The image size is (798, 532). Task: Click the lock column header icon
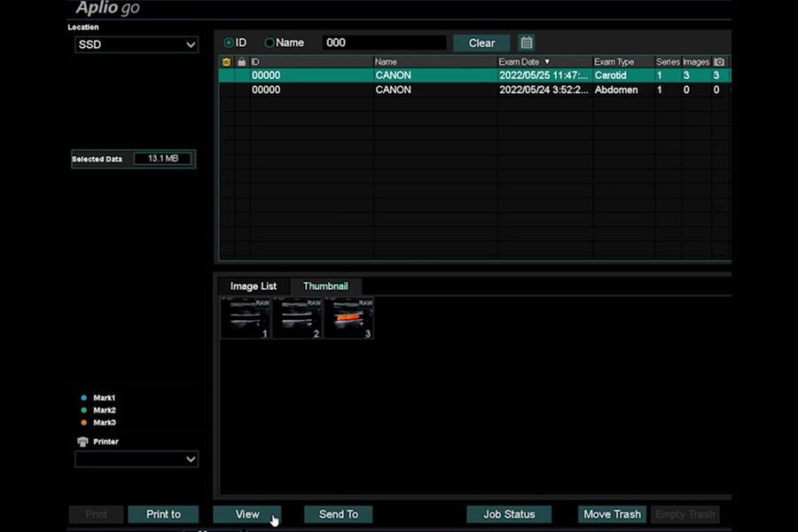coord(242,62)
